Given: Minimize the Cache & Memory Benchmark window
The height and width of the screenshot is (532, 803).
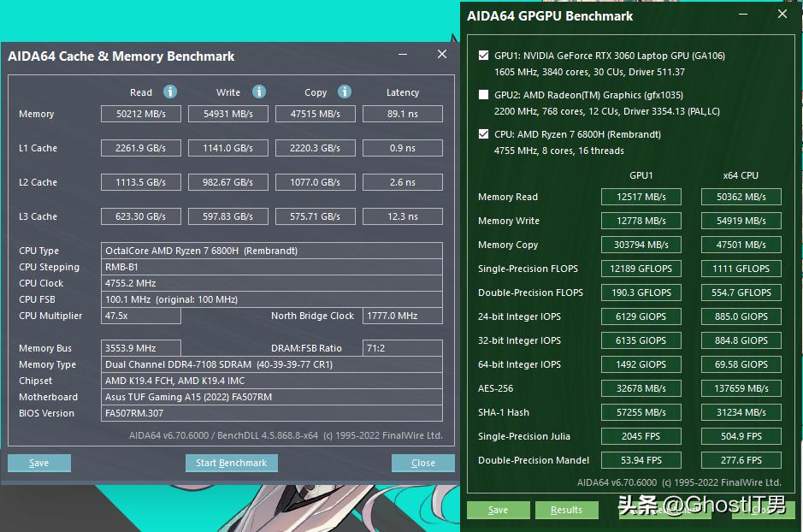Looking at the screenshot, I should click(403, 55).
